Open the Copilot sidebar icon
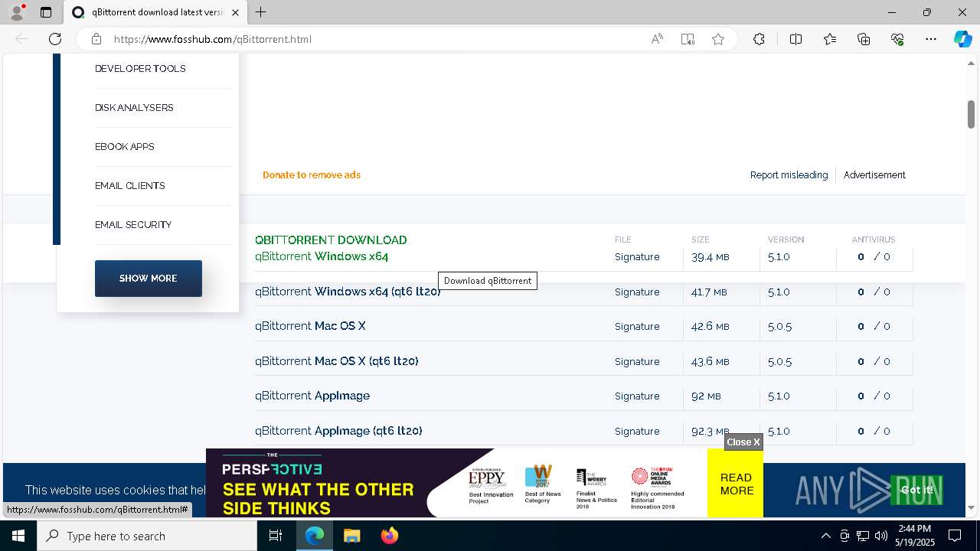980x551 pixels. (x=962, y=39)
